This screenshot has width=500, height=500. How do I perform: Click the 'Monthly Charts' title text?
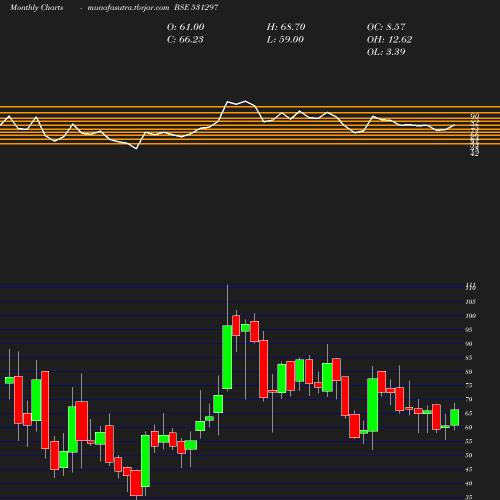[36, 8]
